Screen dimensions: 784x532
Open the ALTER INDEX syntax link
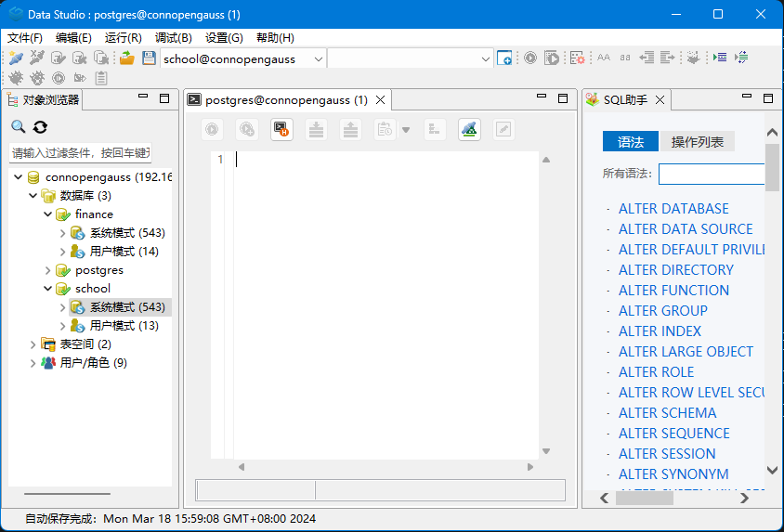[x=660, y=331]
